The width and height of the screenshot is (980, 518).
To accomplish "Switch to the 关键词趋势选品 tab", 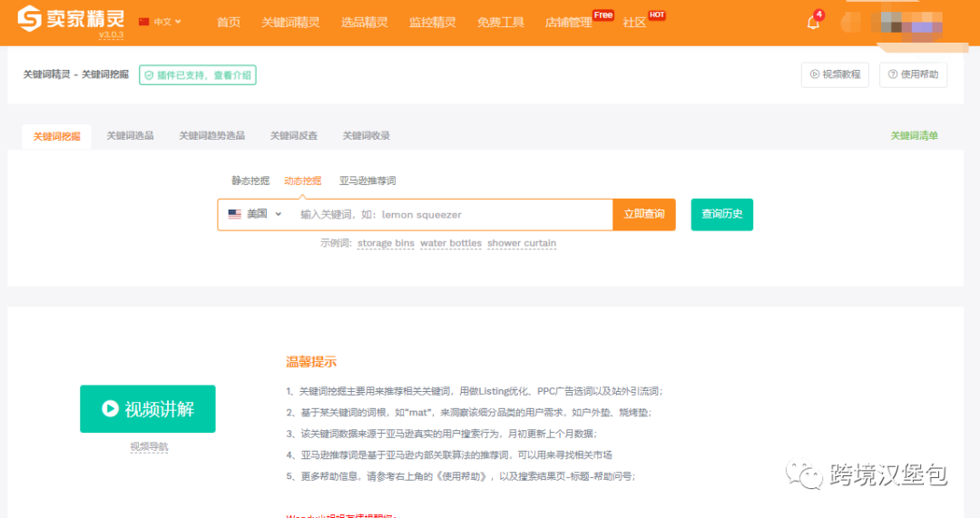I will click(x=211, y=135).
